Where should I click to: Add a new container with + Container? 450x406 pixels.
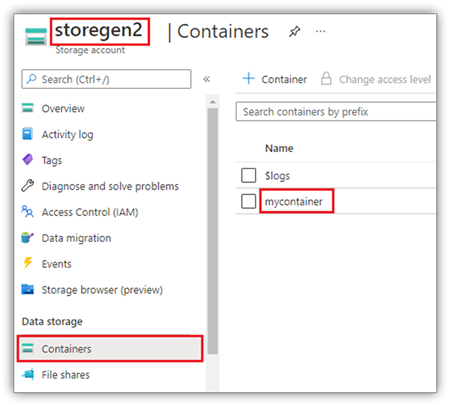[274, 79]
